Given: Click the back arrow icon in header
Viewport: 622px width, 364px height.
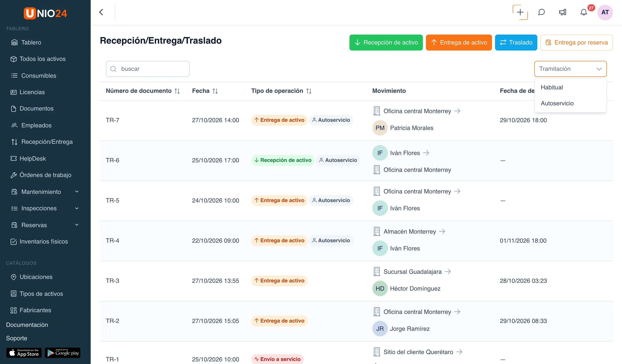Looking at the screenshot, I should (x=101, y=12).
